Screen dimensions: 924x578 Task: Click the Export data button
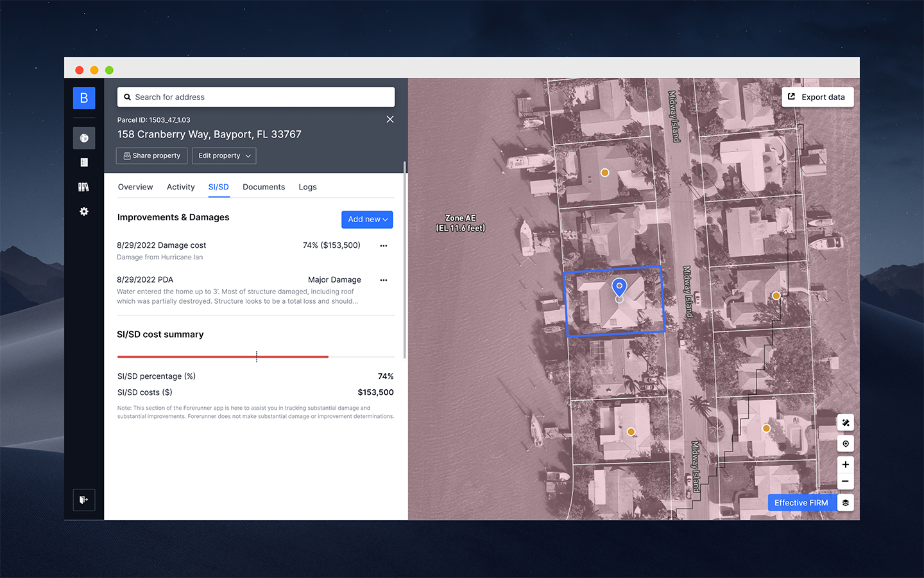tap(817, 97)
